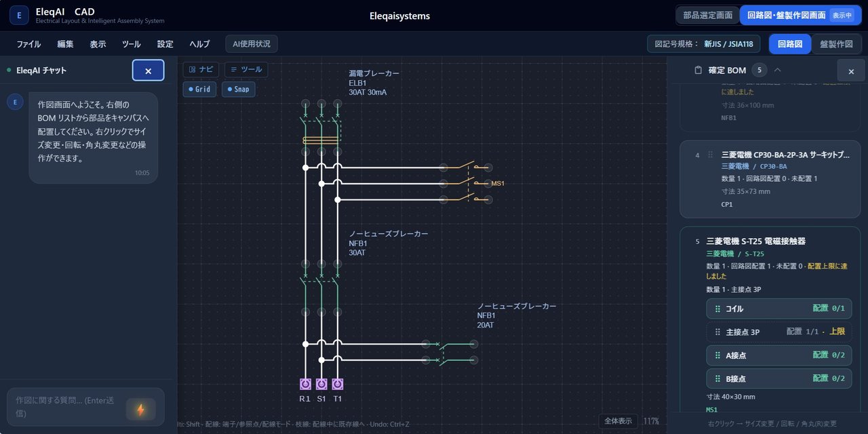Close the EleqAI chat panel
Screen dimensions: 868x434
click(x=148, y=71)
